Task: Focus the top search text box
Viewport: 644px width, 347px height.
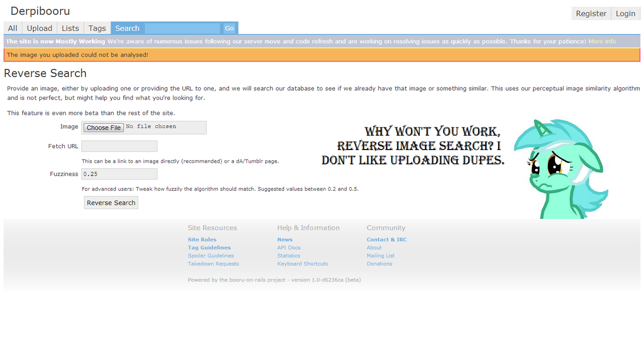Action: click(x=182, y=28)
